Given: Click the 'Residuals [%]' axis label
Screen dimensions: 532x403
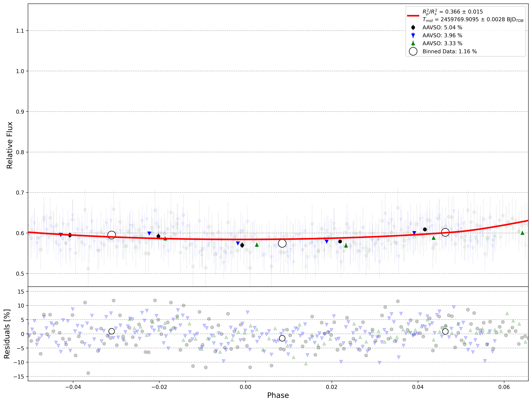Looking at the screenshot, I should tap(7, 334).
